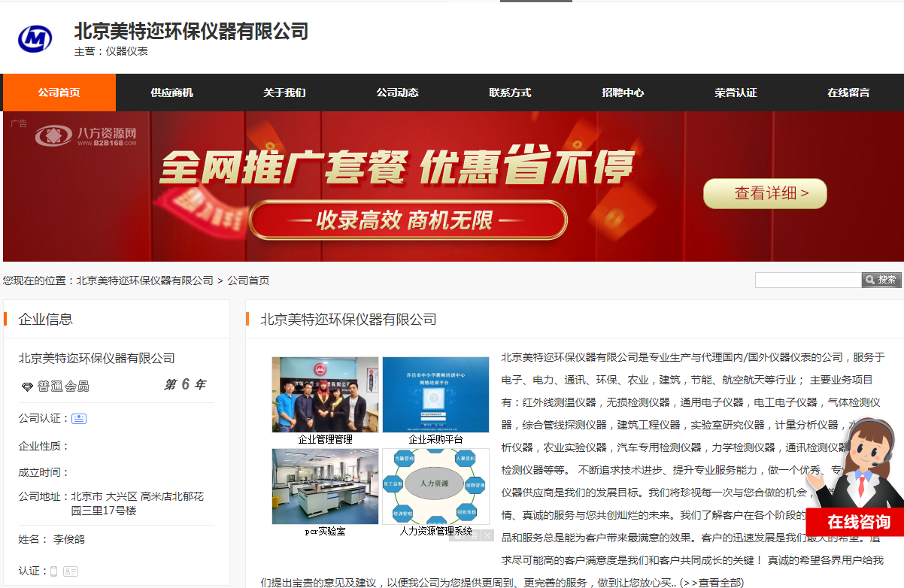Viewport: 904px width, 588px height.
Task: Open the 人力资源管理系统 diagram thumbnail
Action: tap(436, 486)
